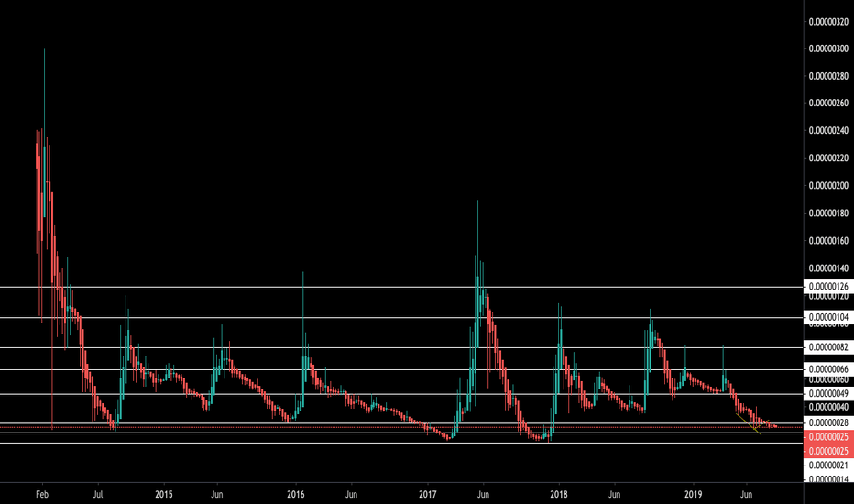Screen dimensions: 854x504
Task: Click the 0.00000280 price axis label
Action: coord(828,76)
